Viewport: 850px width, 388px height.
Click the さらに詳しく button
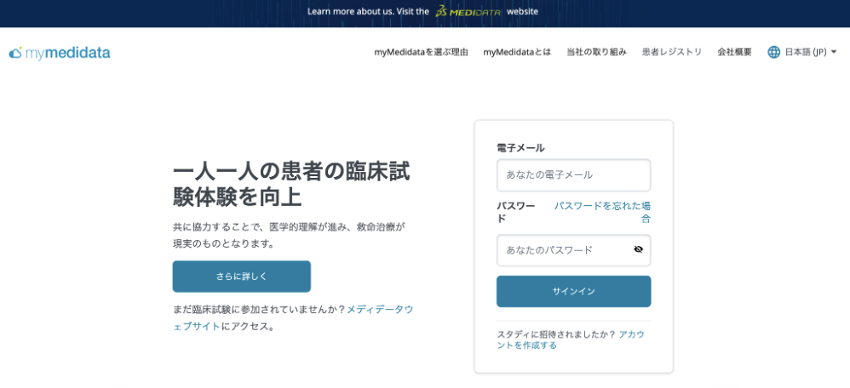pos(242,276)
